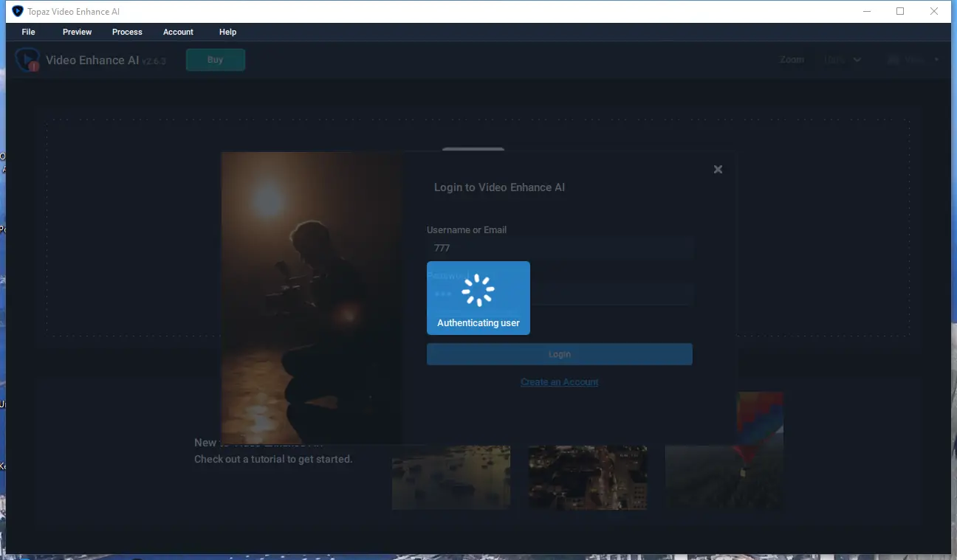Click into the Password input field
957x560 pixels.
[x=560, y=294]
